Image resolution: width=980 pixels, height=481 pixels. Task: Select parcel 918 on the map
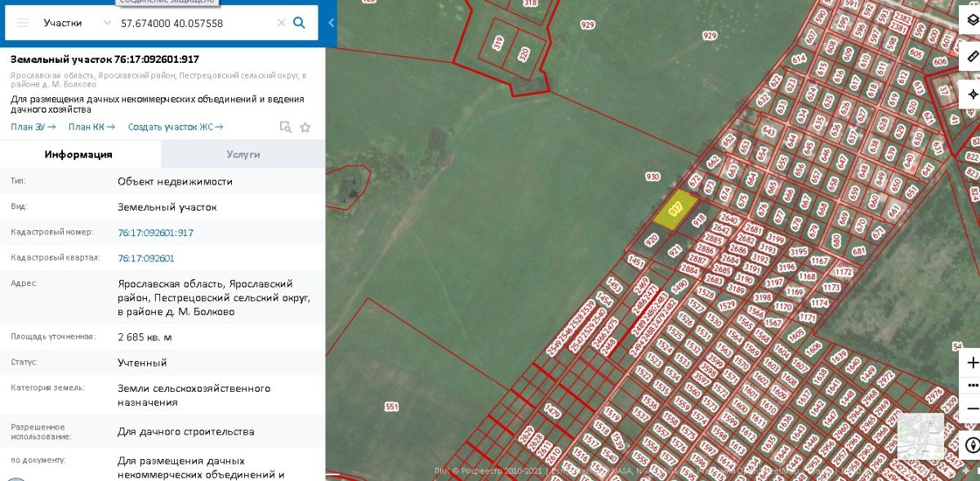pyautogui.click(x=698, y=220)
